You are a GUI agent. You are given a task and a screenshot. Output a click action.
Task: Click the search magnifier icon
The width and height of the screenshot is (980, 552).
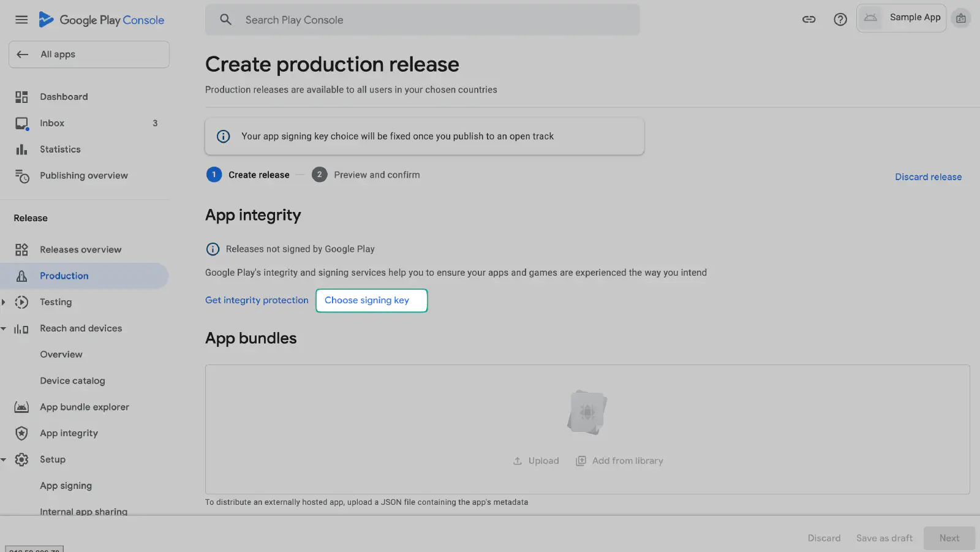[226, 20]
